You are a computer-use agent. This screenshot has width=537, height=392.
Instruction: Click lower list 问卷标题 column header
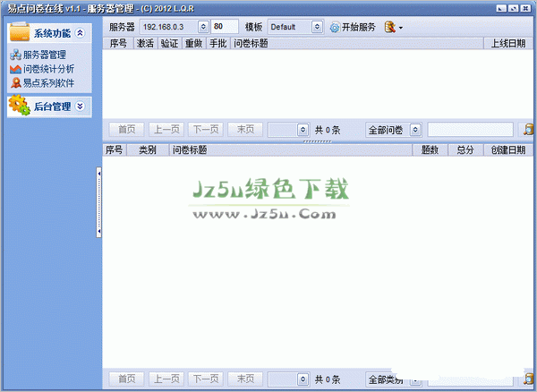point(290,150)
